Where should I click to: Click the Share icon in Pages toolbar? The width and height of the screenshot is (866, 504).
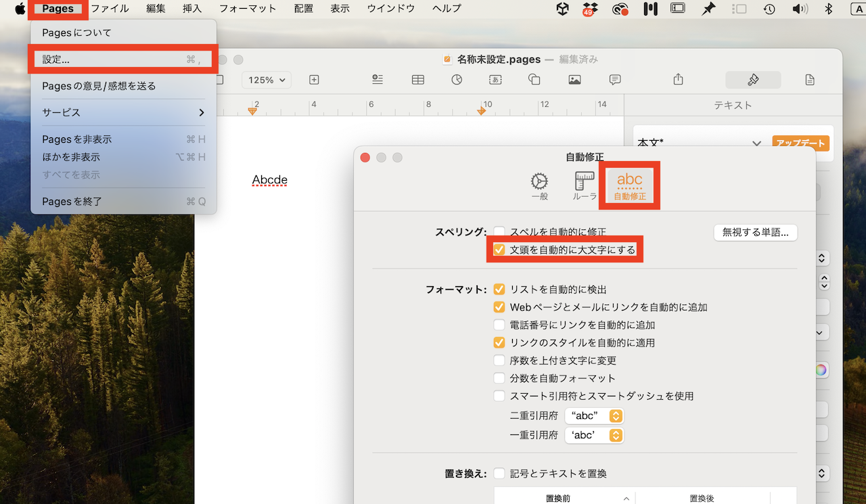coord(679,79)
